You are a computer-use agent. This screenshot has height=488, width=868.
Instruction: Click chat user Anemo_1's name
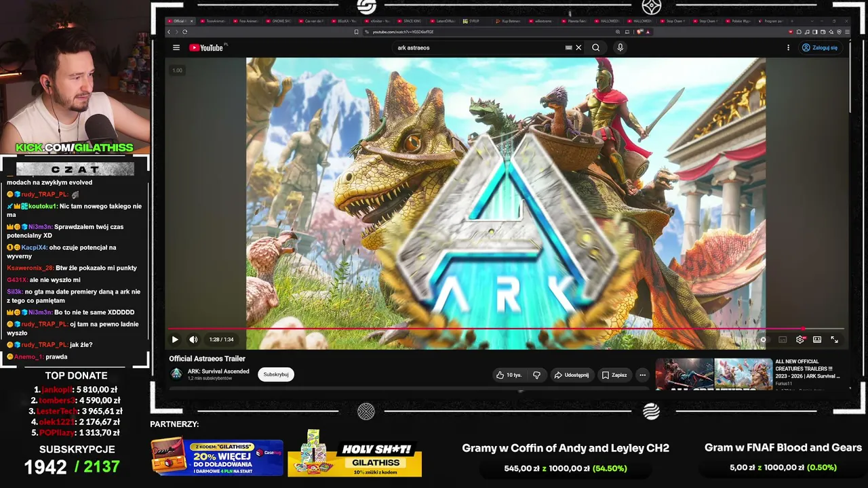tap(28, 357)
